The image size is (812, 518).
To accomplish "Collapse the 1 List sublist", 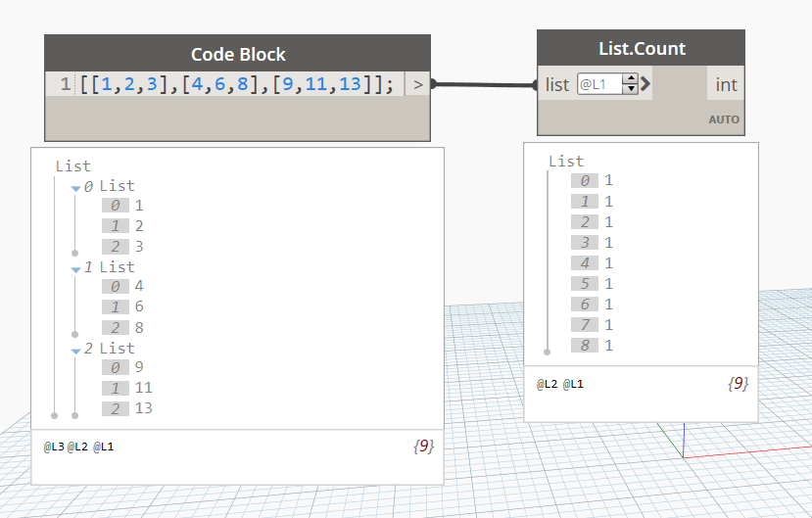I will pos(75,269).
